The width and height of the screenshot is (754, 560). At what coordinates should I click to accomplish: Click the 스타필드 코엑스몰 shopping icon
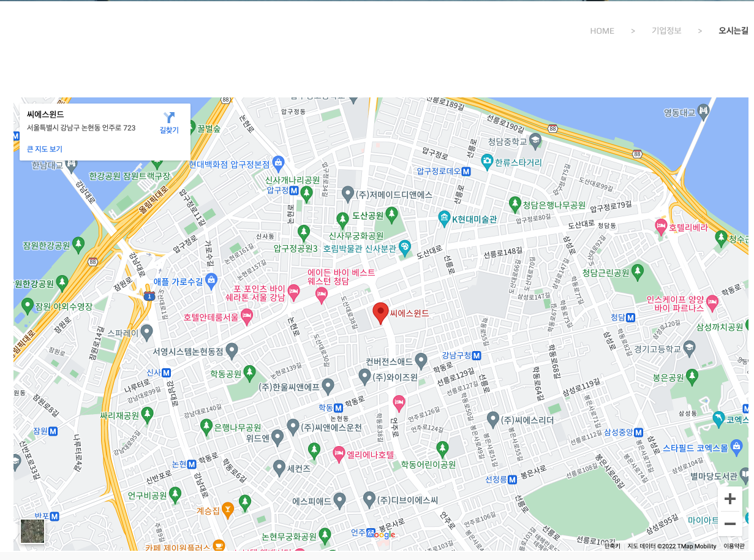point(737,448)
